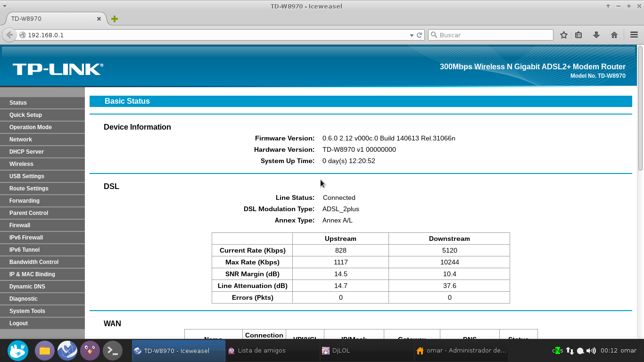This screenshot has width=644, height=362.
Task: Switch to 'omar - Administrador de...' taskbar window
Action: 461,351
